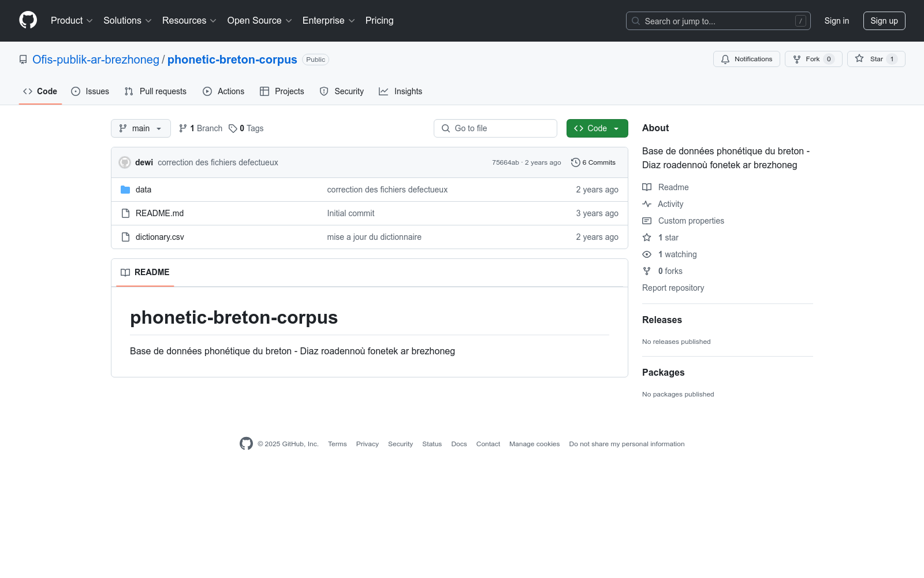Click Docs in the footer

459,444
